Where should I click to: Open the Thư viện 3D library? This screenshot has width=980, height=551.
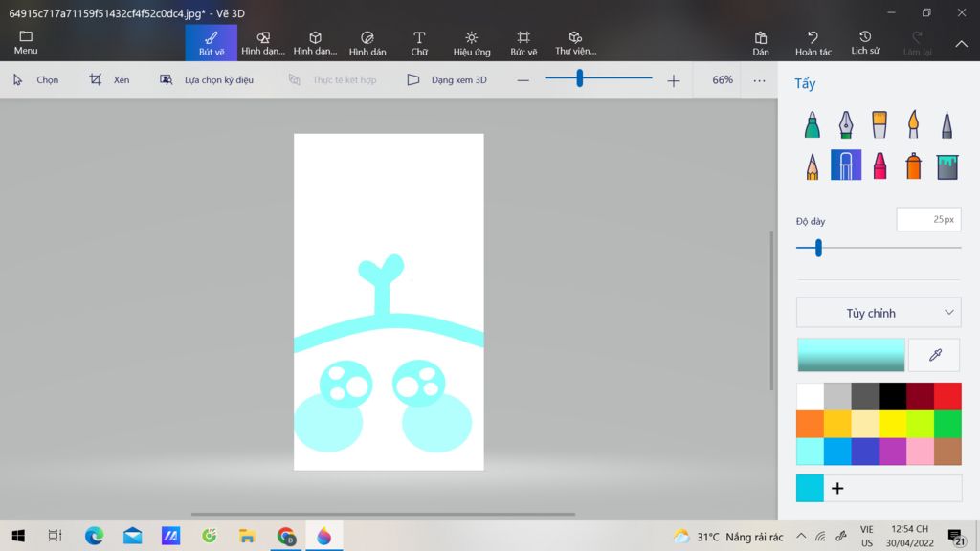point(575,43)
